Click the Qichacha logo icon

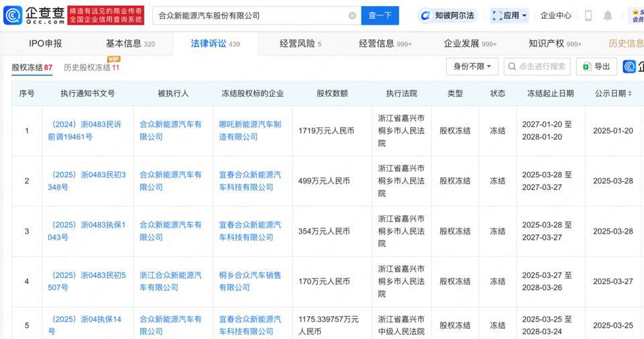(13, 15)
